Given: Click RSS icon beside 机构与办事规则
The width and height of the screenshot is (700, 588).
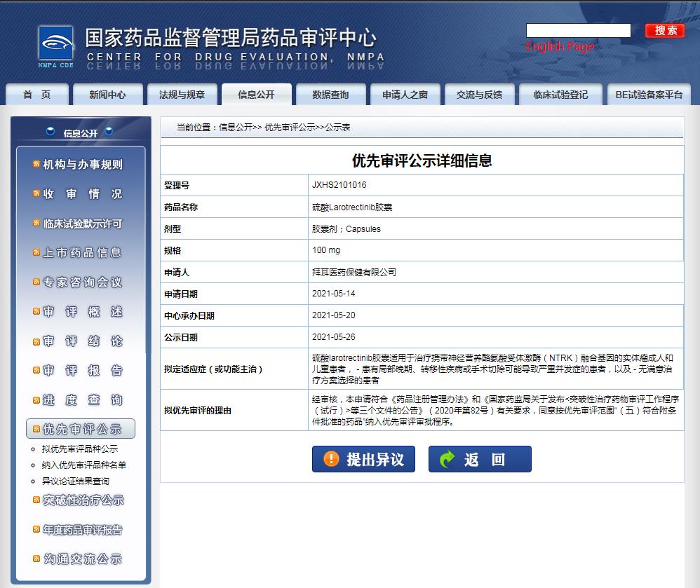Looking at the screenshot, I should (x=36, y=164).
